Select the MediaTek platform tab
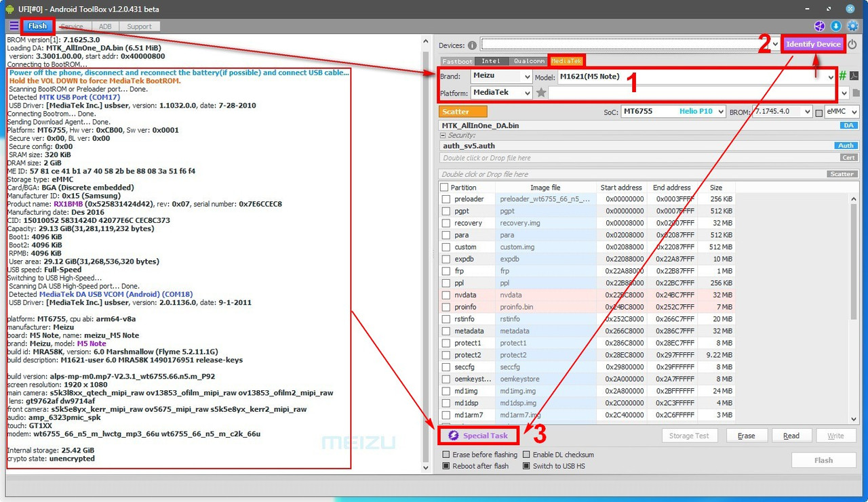This screenshot has width=868, height=502. point(566,61)
